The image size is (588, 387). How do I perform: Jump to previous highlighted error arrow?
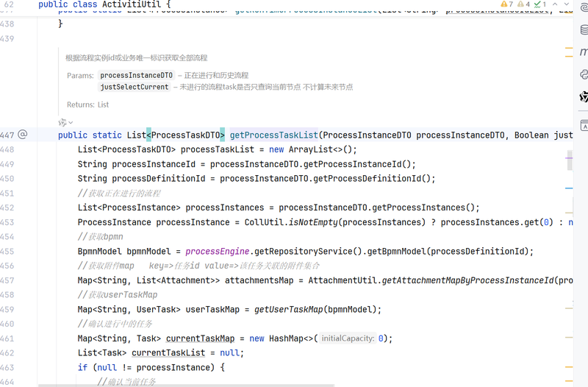pyautogui.click(x=555, y=4)
